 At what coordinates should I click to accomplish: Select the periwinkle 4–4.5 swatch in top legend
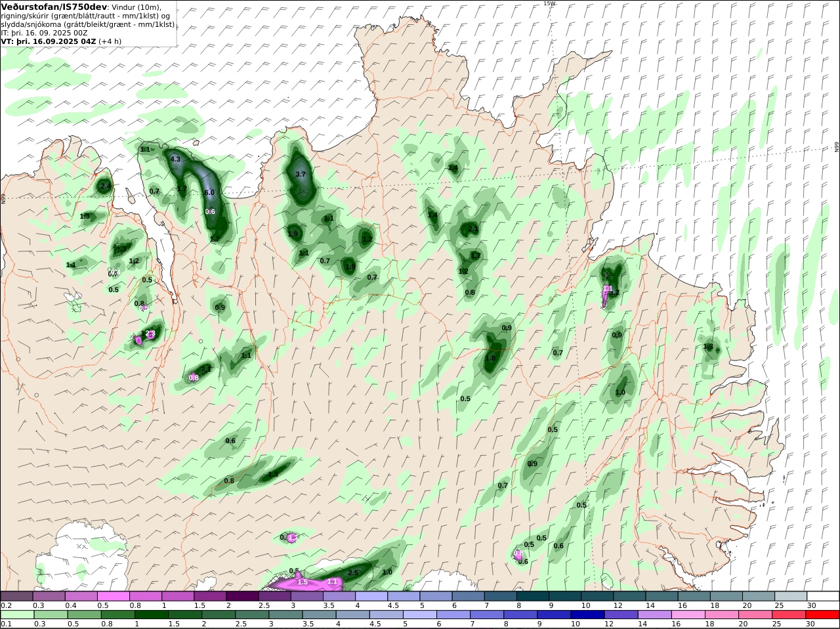point(371,596)
